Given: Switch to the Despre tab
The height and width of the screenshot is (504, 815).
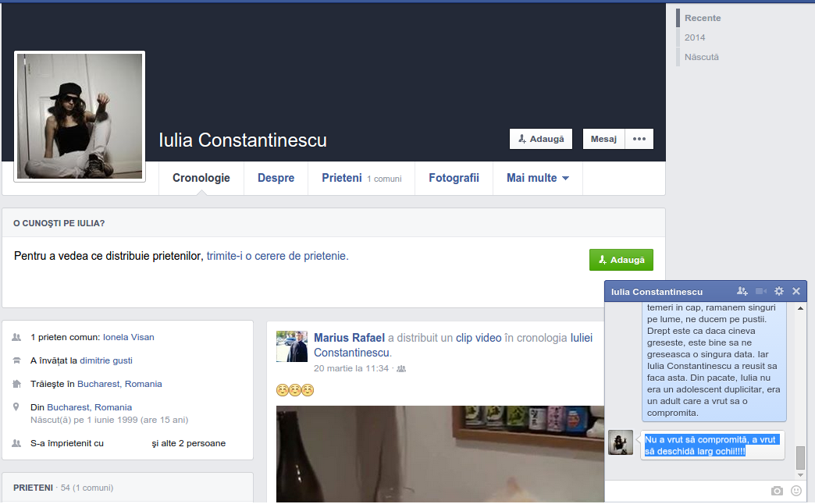Looking at the screenshot, I should point(276,178).
